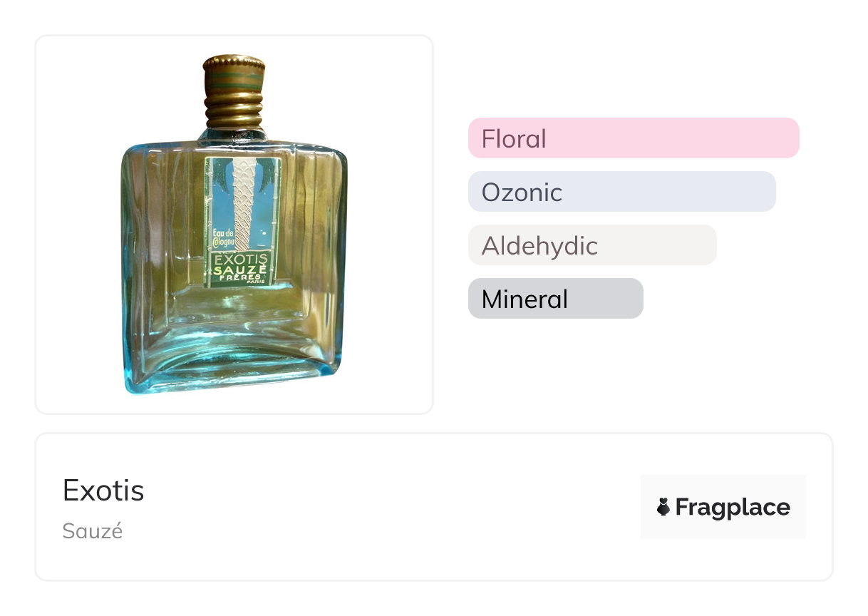Screen dimensions: 868x616
Task: Click the Sauzé brand name
Action: tap(93, 531)
